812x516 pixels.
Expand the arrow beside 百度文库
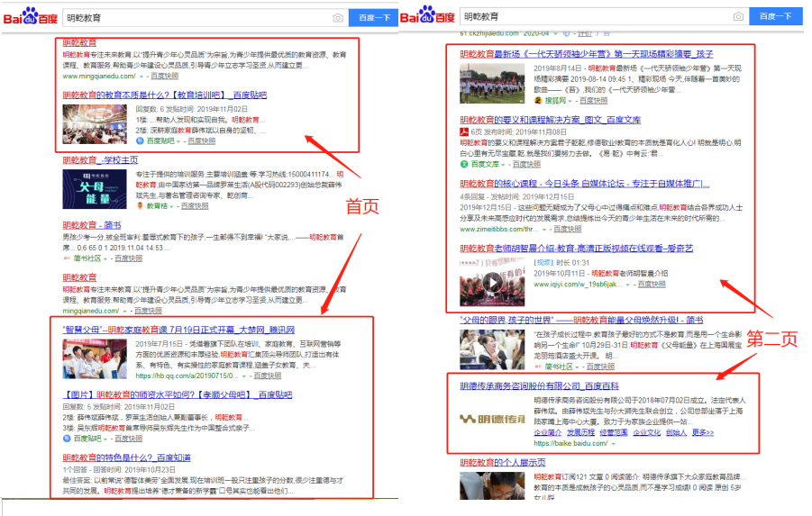pos(504,165)
